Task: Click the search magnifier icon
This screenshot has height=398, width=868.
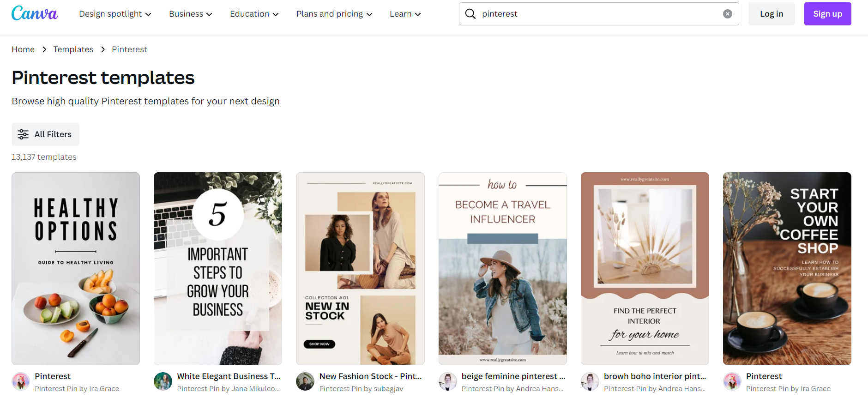Action: (470, 14)
